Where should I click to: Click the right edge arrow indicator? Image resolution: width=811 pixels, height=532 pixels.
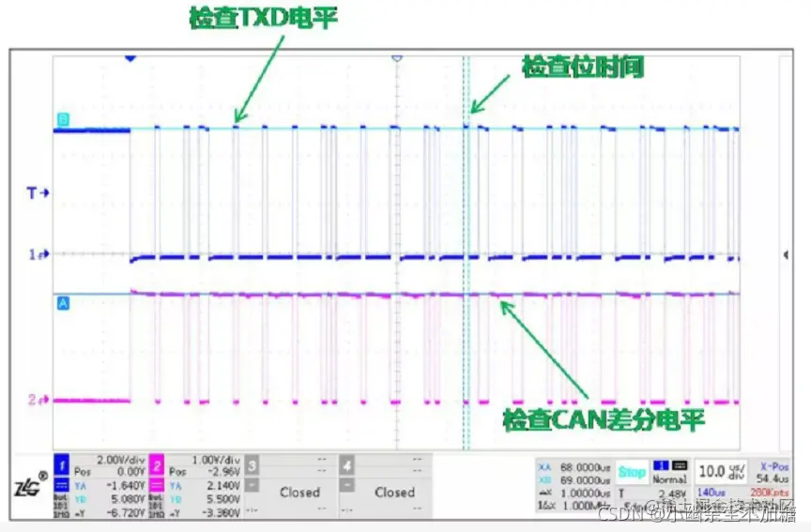786,254
